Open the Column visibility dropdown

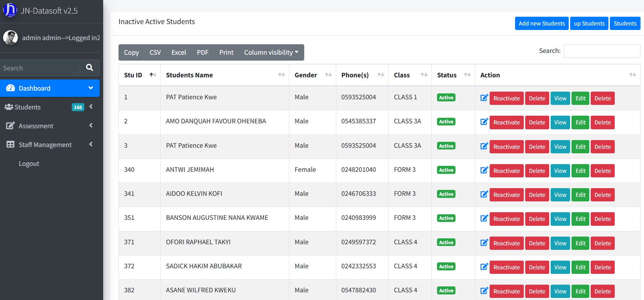[x=271, y=52]
